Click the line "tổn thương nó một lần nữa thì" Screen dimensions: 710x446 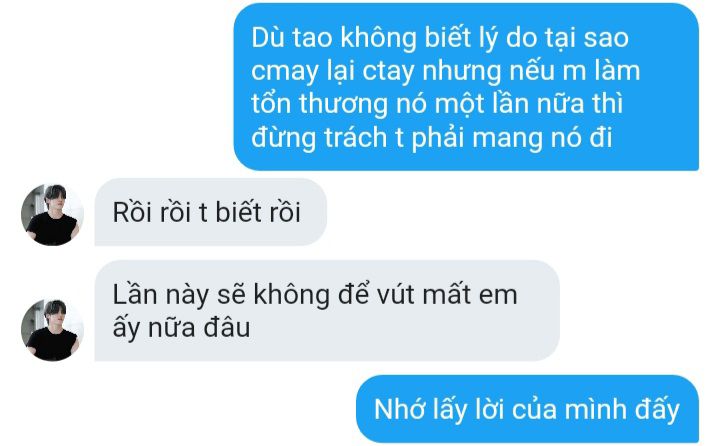pyautogui.click(x=437, y=104)
